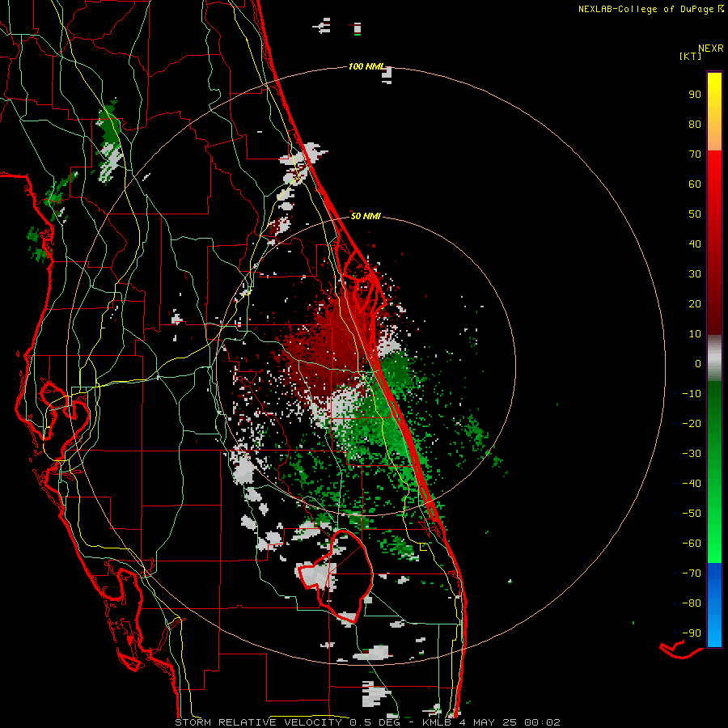Click the -70 knot label on the legend
Screen dimensions: 728x728
pyautogui.click(x=692, y=574)
